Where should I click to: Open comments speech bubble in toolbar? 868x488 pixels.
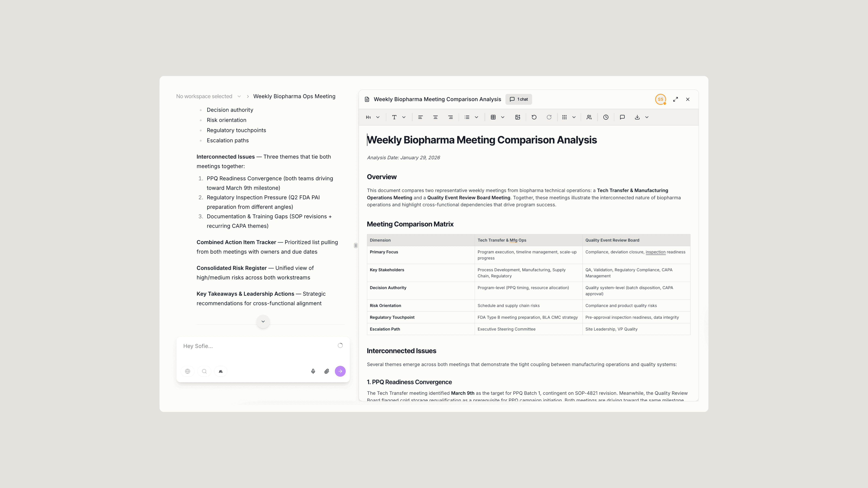pos(622,117)
